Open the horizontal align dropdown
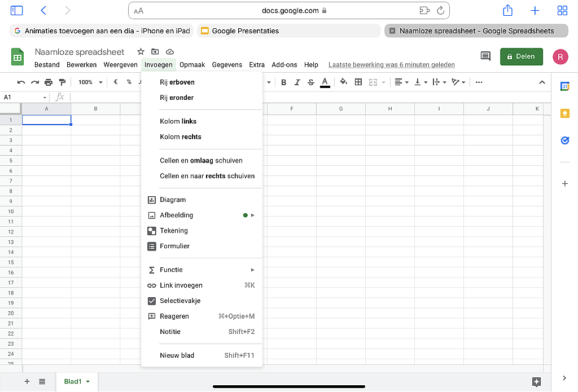 coord(401,82)
